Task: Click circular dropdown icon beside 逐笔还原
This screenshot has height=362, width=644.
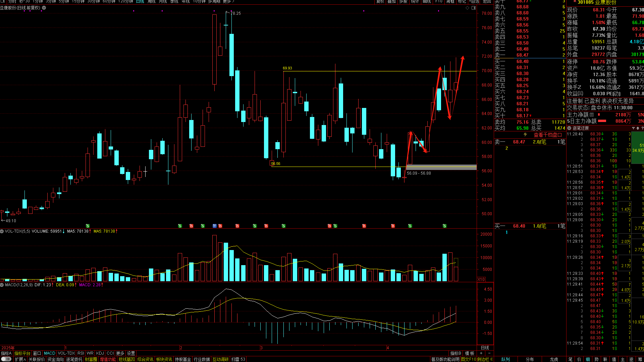Action: click(569, 128)
